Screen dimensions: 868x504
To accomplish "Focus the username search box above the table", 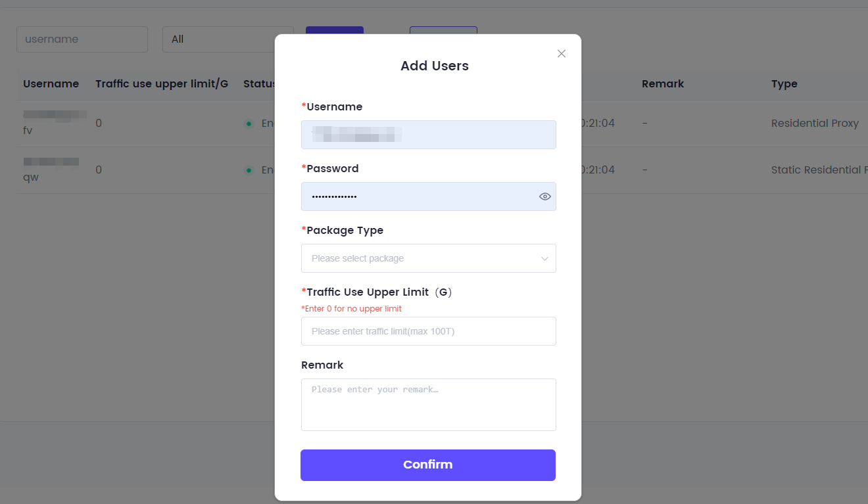I will [x=82, y=39].
